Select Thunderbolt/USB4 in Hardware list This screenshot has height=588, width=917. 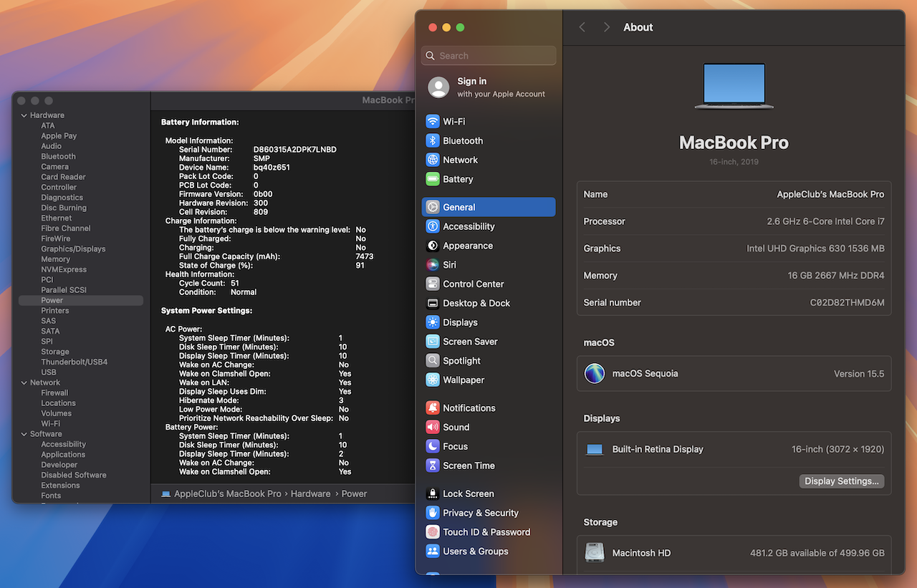click(75, 362)
